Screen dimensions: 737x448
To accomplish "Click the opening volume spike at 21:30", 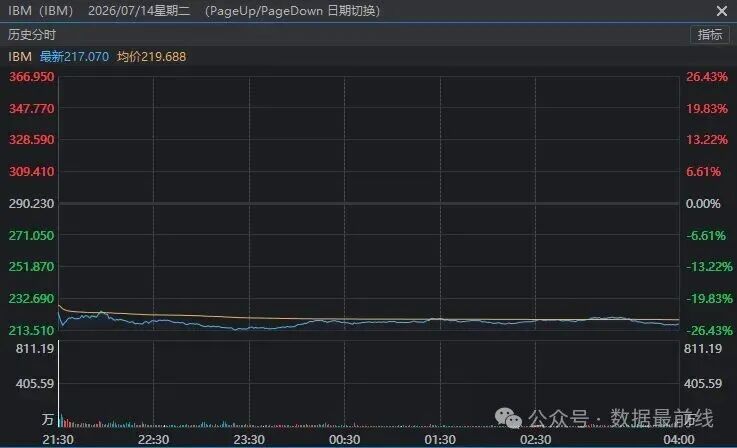I will (59, 384).
